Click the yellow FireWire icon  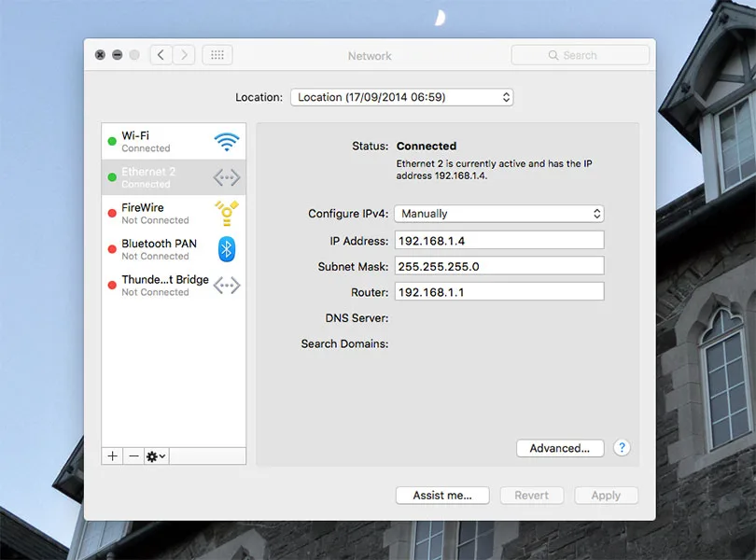pyautogui.click(x=226, y=214)
